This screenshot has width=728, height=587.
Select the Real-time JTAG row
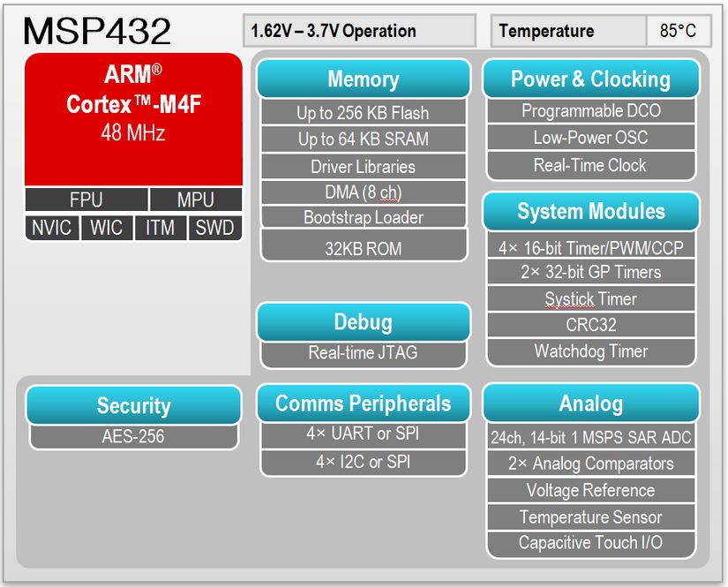[363, 354]
